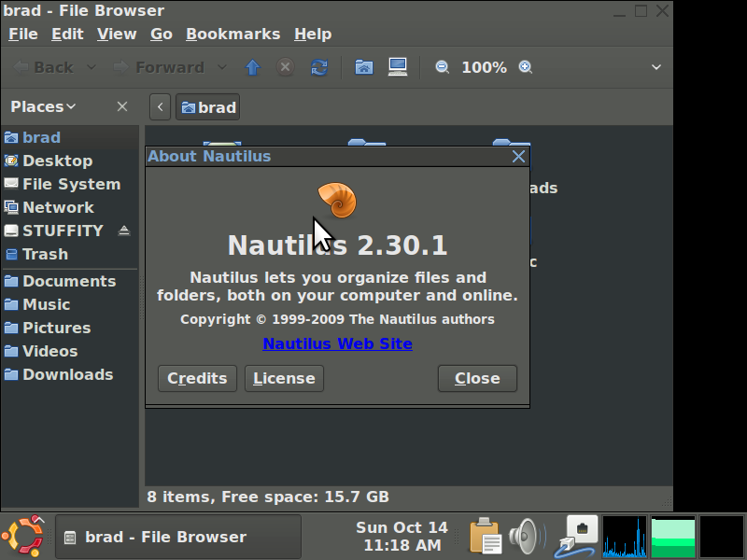Open the Go menu

click(x=162, y=35)
